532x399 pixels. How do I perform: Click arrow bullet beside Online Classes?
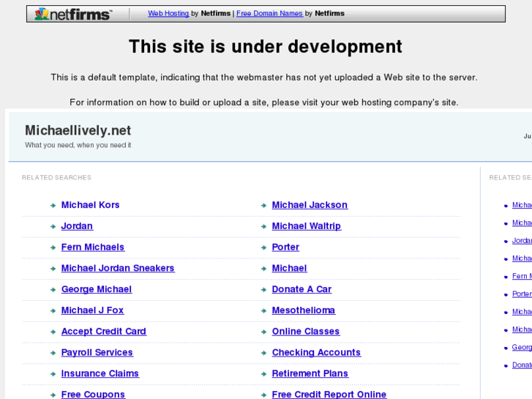[263, 332]
